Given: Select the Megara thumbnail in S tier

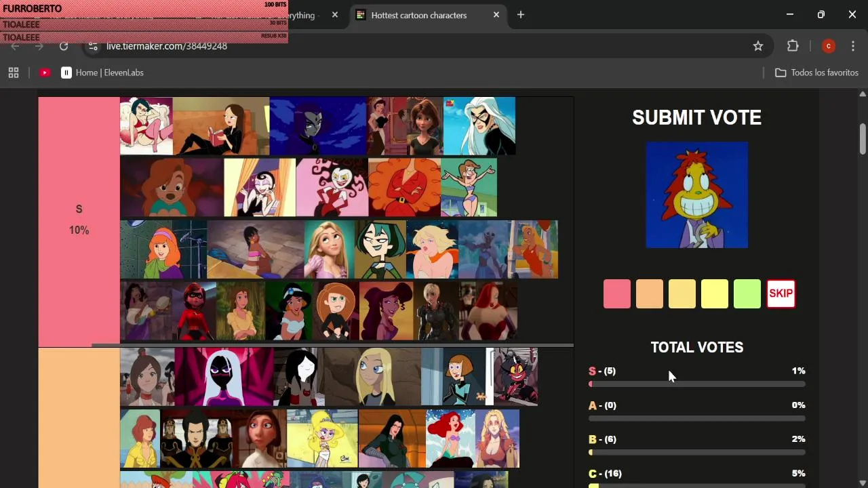Looking at the screenshot, I should point(386,311).
